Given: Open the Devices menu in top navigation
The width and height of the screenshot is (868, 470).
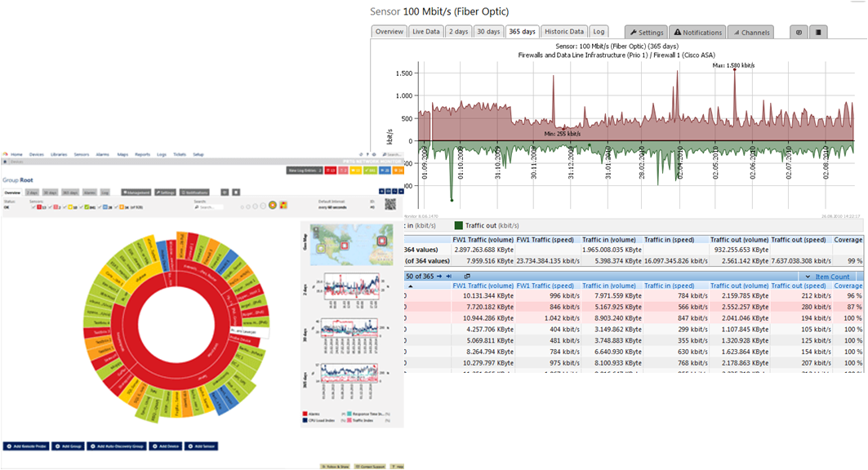Looking at the screenshot, I should 37,154.
